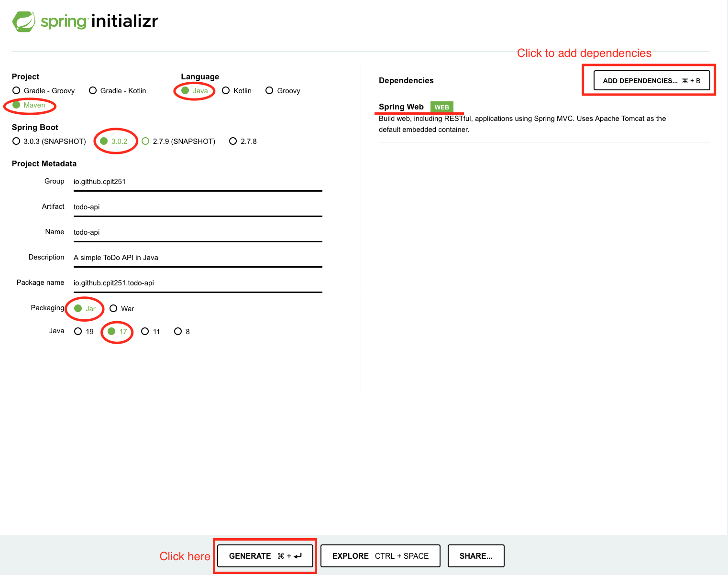Choose Groovy as the language
The width and height of the screenshot is (728, 575).
point(283,91)
